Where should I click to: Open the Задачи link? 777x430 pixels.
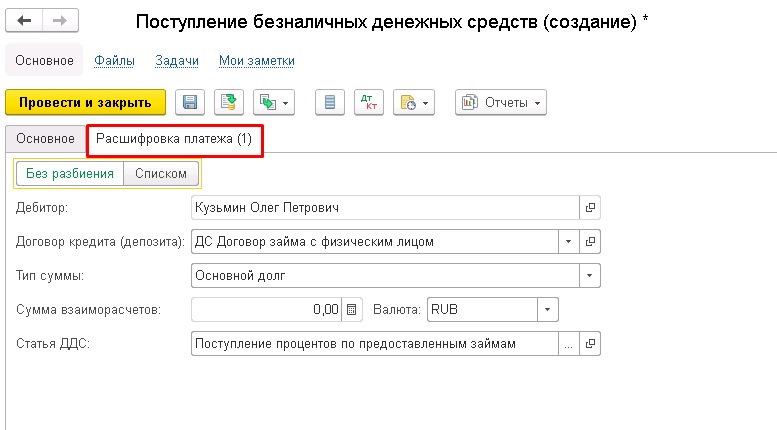[x=177, y=60]
